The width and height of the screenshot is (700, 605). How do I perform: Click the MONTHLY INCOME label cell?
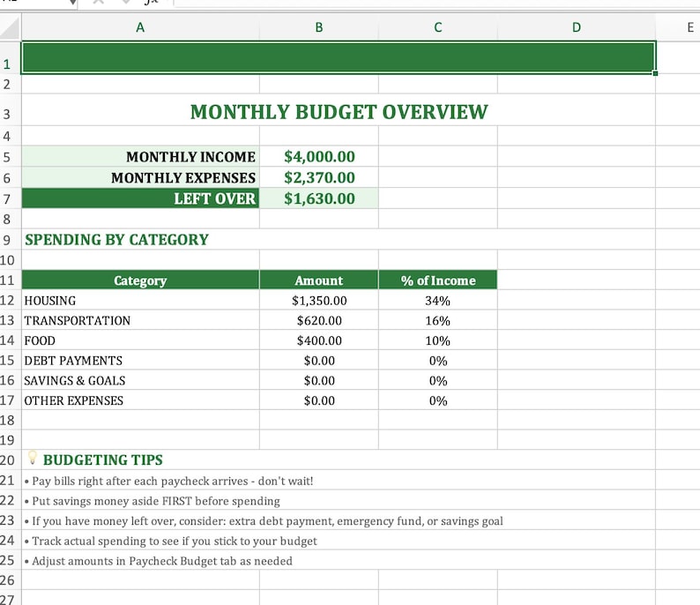pyautogui.click(x=140, y=157)
